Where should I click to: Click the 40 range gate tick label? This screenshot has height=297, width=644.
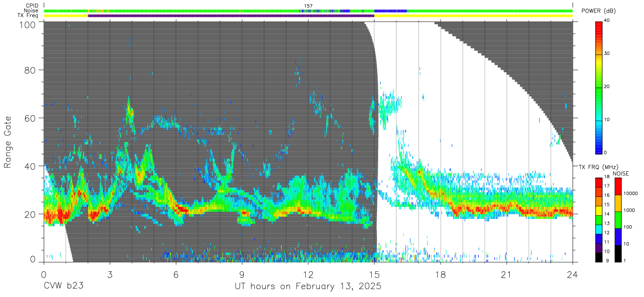tap(30, 166)
